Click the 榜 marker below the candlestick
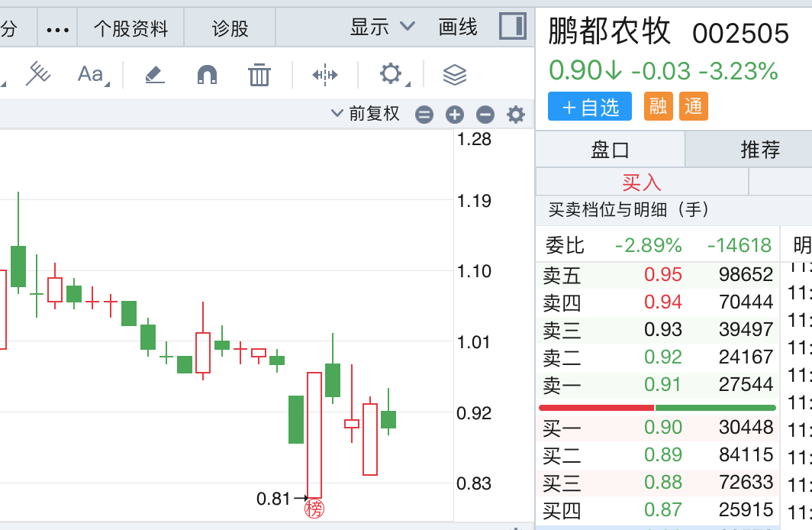 (x=314, y=509)
